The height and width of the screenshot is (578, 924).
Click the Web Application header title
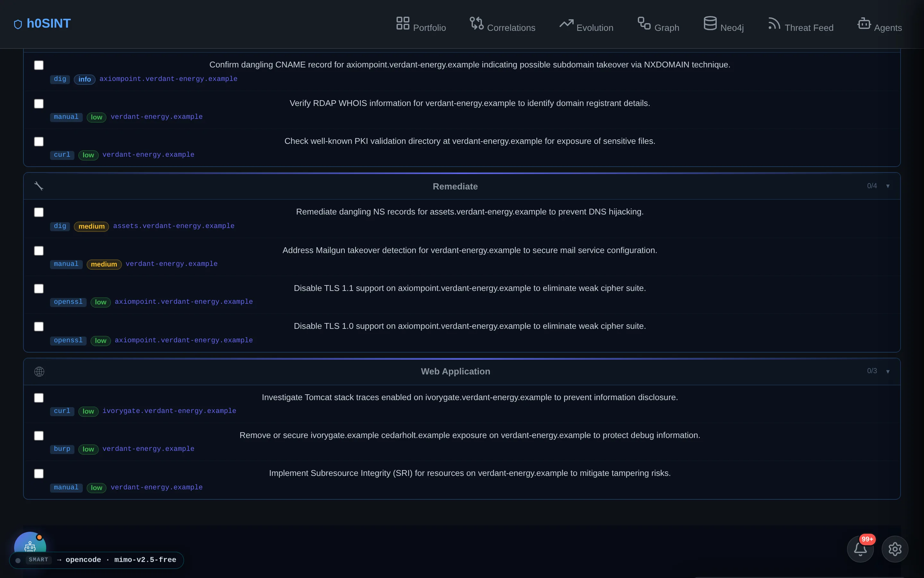point(456,372)
